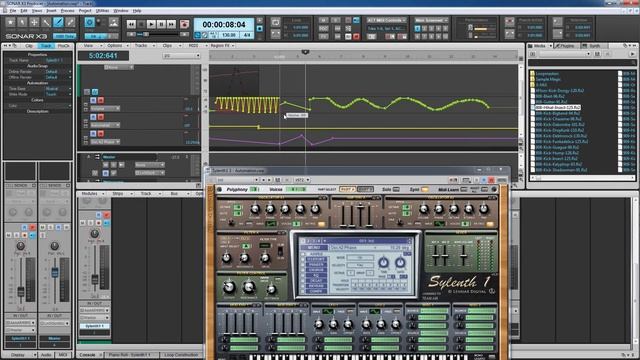Open the Edit menu

tap(24, 11)
